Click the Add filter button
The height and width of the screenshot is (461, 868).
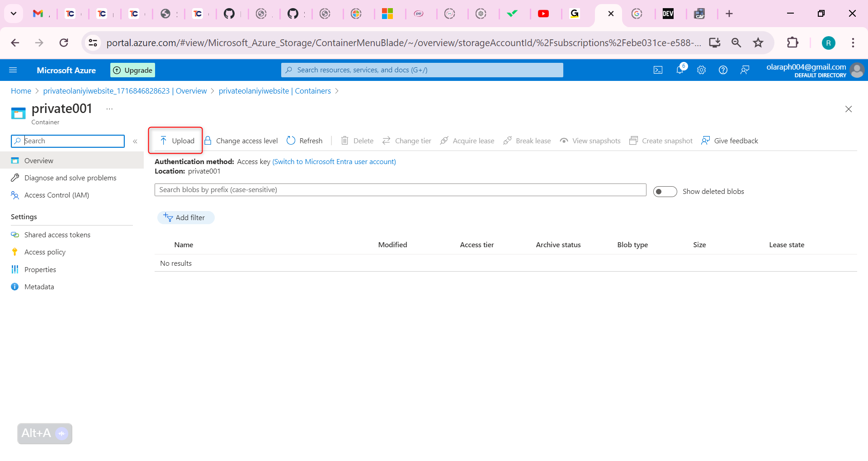(x=186, y=217)
